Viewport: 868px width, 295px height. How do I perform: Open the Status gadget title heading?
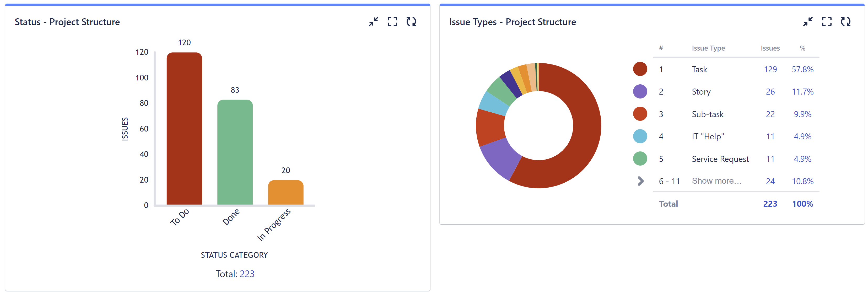pos(67,22)
